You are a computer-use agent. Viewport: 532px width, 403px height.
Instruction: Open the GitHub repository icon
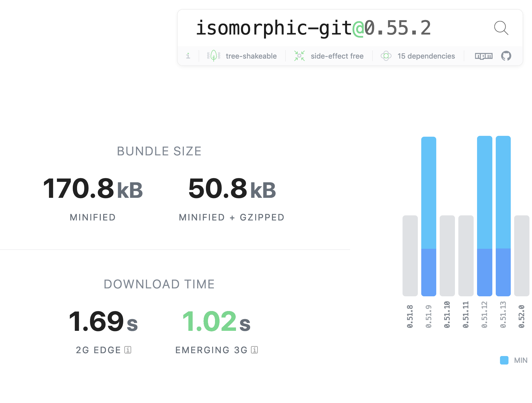pyautogui.click(x=506, y=56)
